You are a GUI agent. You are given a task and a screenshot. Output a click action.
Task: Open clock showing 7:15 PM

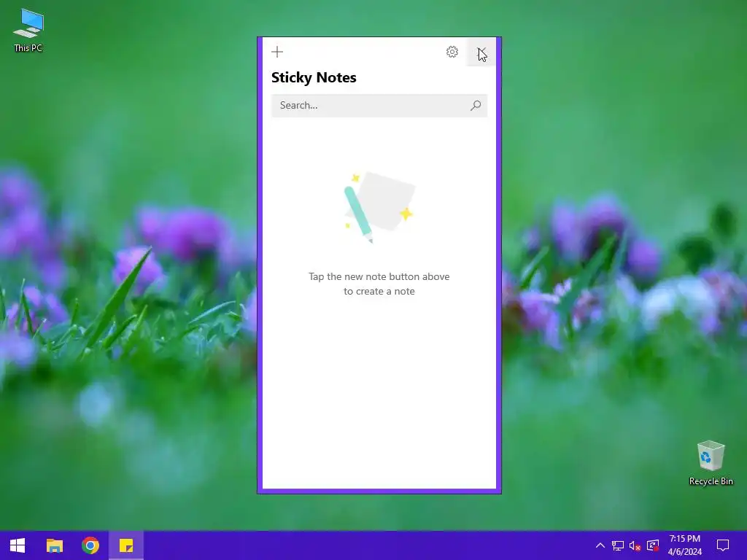(x=684, y=545)
